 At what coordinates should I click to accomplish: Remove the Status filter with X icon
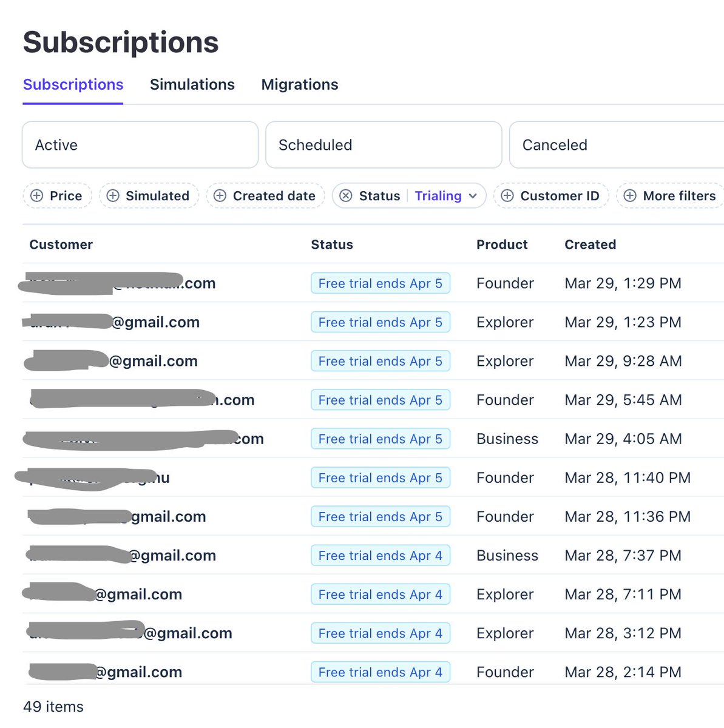pyautogui.click(x=346, y=195)
